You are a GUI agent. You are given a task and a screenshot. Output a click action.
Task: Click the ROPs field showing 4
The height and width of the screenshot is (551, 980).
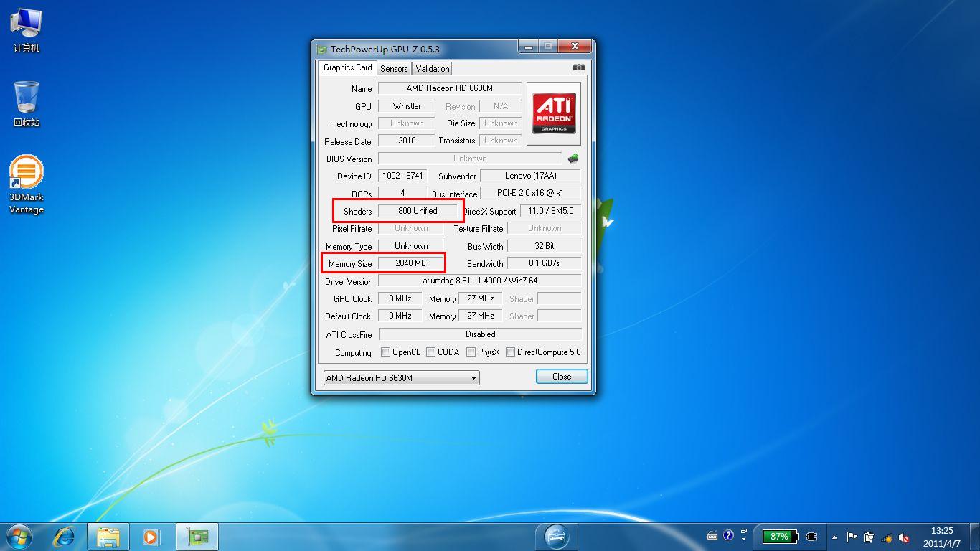(402, 193)
